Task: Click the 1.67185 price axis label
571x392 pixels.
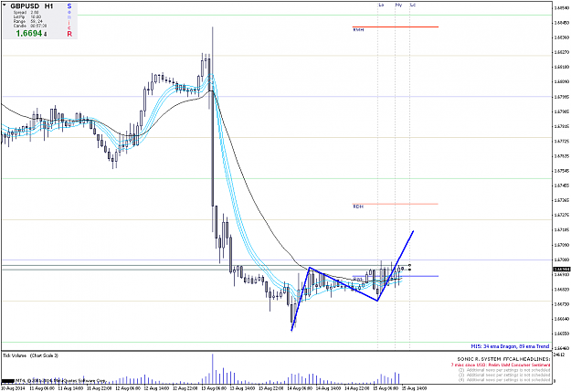Action: coord(561,230)
